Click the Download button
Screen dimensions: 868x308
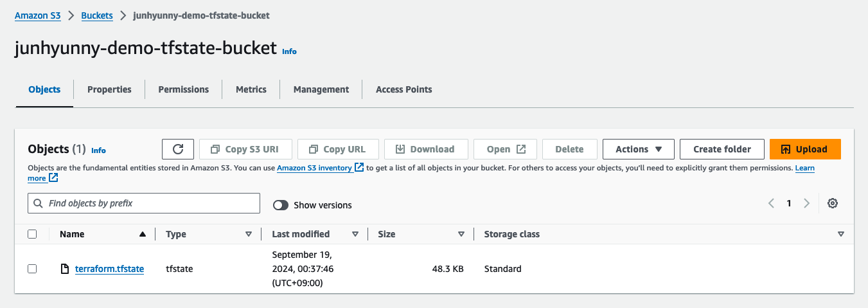coord(425,149)
